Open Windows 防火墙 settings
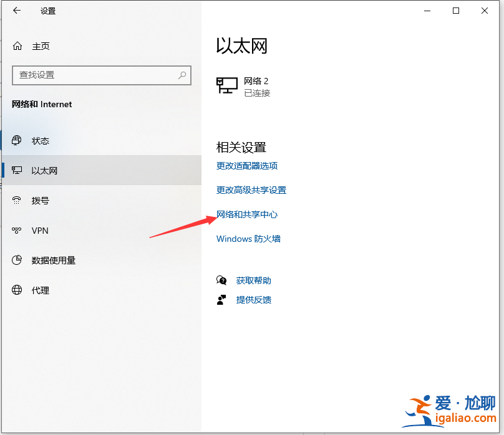504x435 pixels. [248, 238]
